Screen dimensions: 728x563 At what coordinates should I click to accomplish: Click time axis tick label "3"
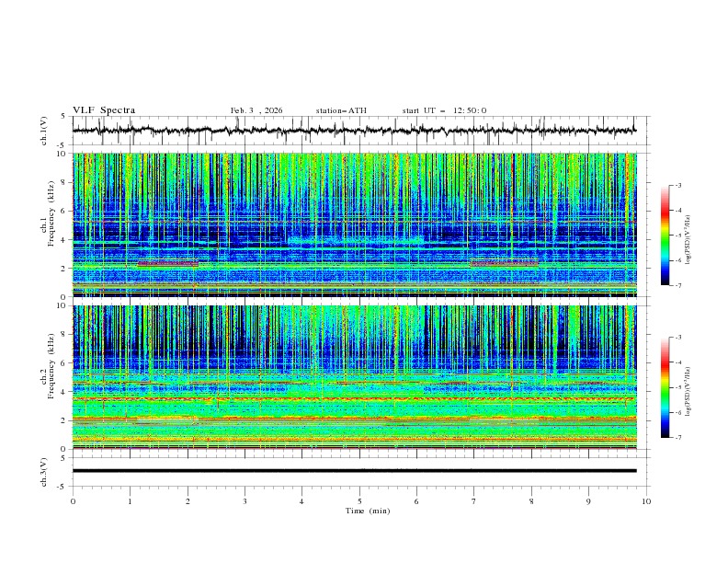tap(245, 501)
